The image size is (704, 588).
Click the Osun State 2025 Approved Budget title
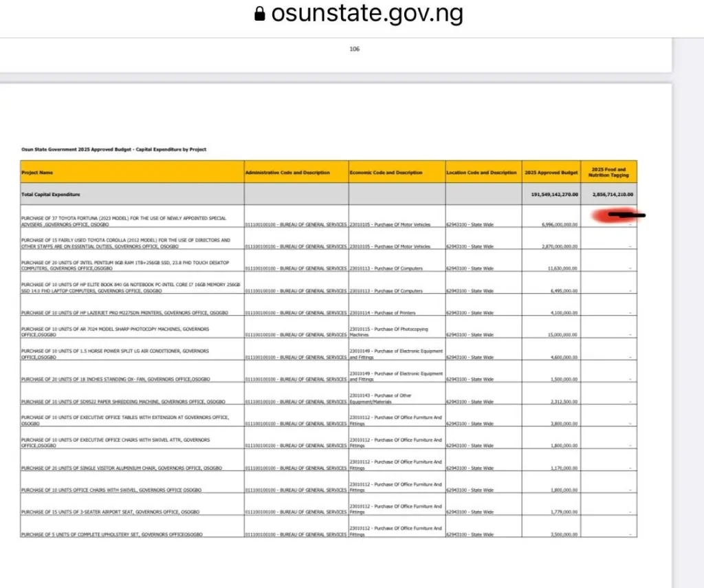[x=113, y=149]
